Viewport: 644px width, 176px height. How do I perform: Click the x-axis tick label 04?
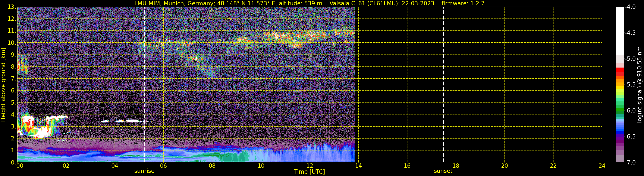pos(115,166)
